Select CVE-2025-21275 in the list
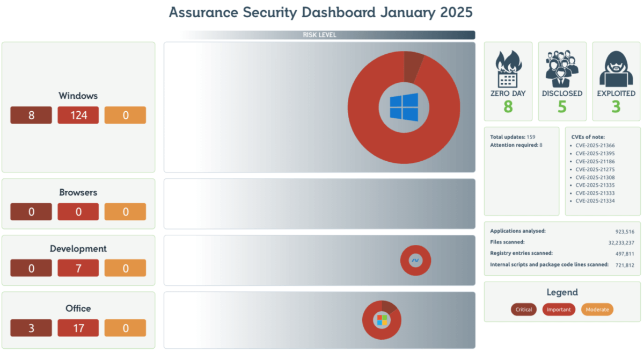This screenshot has height=352, width=644. tap(595, 169)
